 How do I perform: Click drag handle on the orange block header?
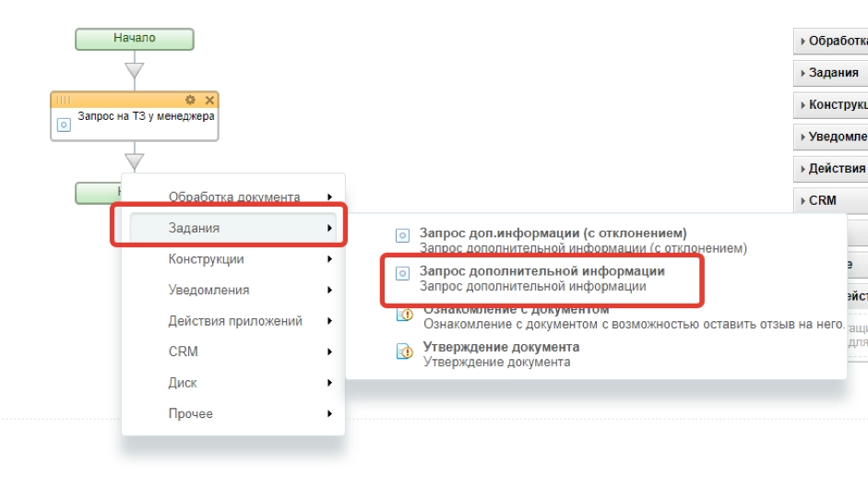[65, 100]
